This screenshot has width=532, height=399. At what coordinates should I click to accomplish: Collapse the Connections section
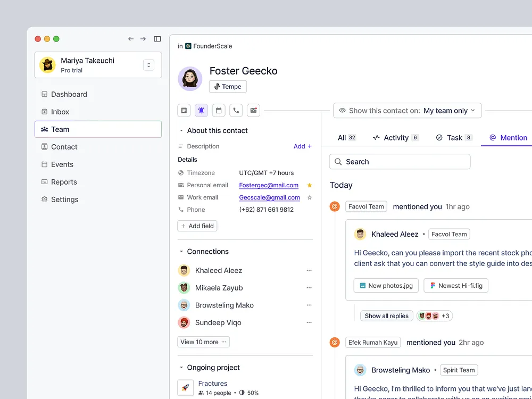click(x=181, y=252)
